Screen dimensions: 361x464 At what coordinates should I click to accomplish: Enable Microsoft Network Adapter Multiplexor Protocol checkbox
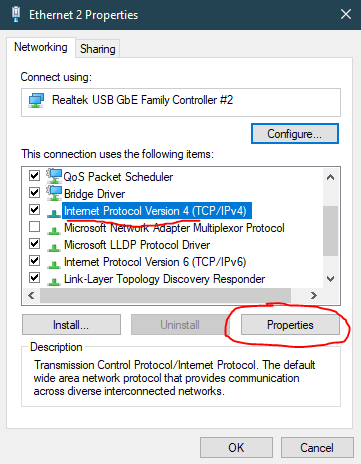(x=34, y=227)
